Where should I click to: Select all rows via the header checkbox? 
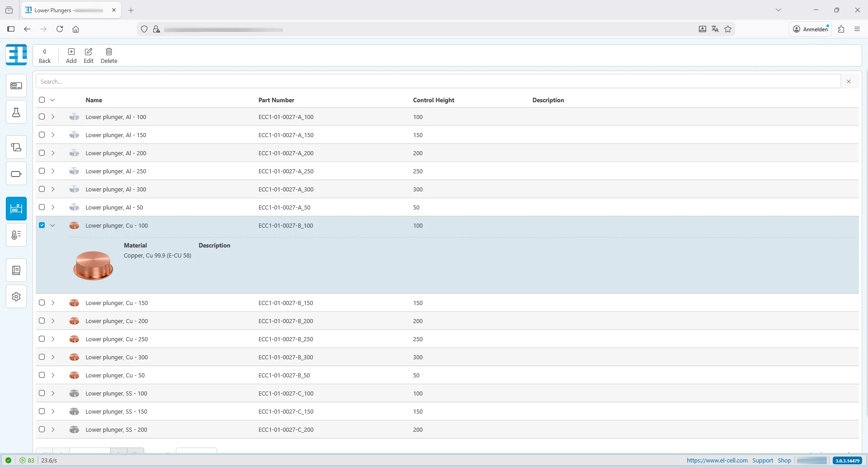42,100
